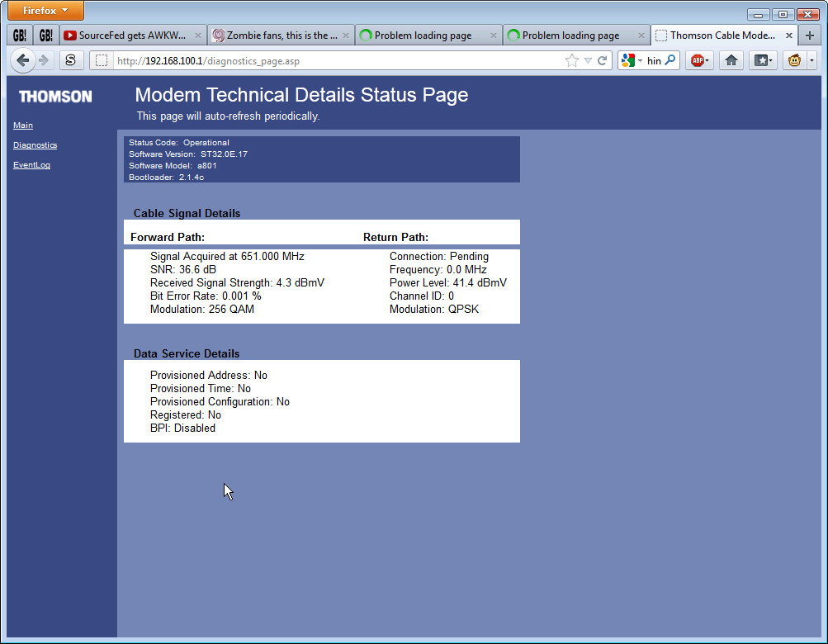Focus the address bar URL field
This screenshot has width=828, height=644.
[338, 61]
